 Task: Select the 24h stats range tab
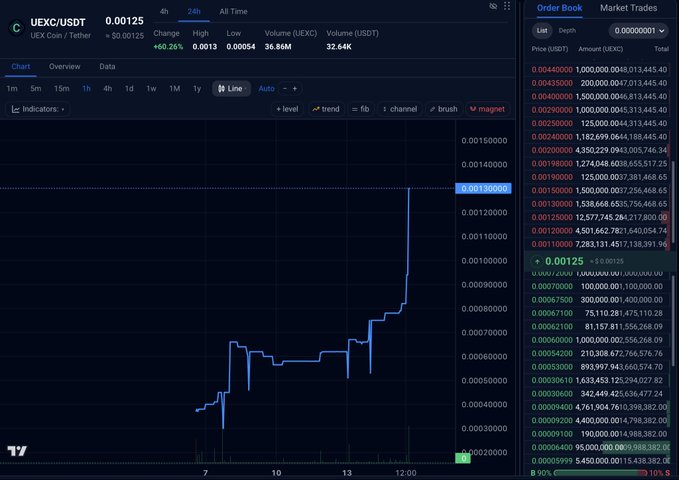pyautogui.click(x=194, y=11)
